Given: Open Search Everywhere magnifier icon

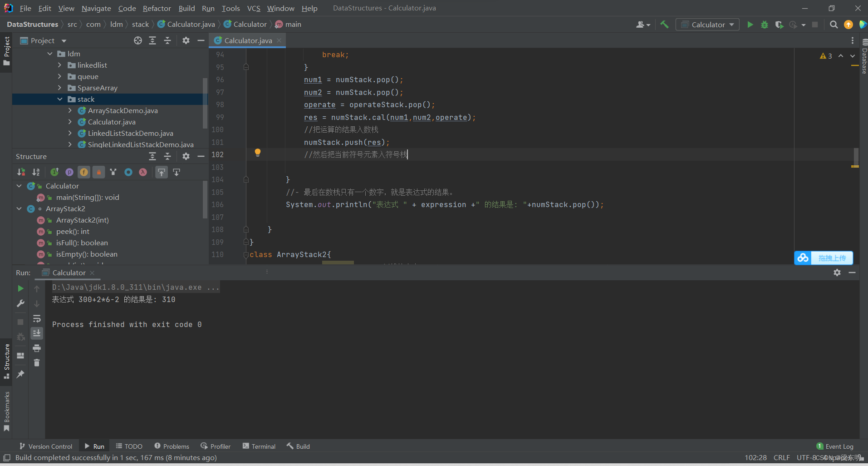Looking at the screenshot, I should pyautogui.click(x=834, y=25).
